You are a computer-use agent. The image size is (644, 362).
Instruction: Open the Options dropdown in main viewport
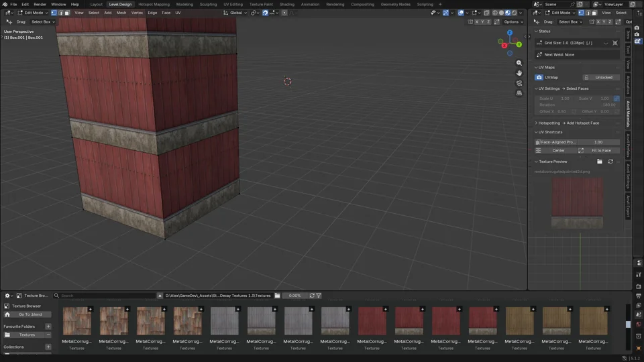(513, 21)
